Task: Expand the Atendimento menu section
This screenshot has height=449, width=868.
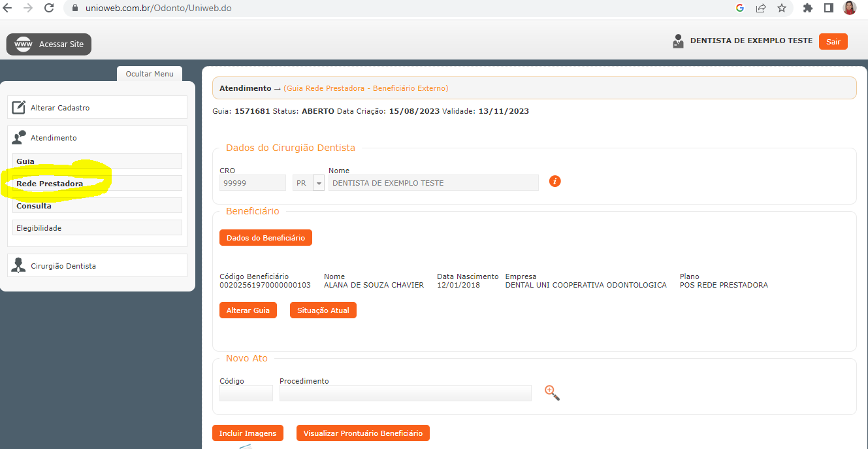Action: pos(54,138)
